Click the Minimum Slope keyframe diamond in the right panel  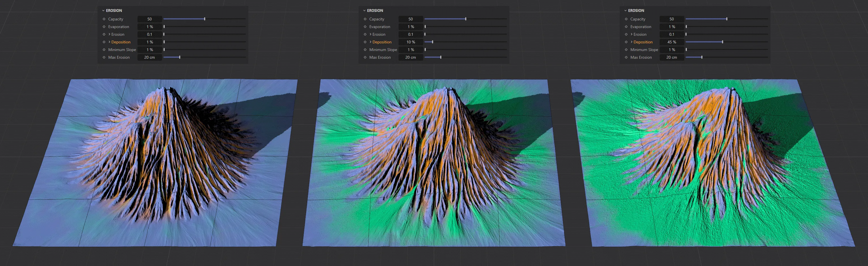coord(626,50)
